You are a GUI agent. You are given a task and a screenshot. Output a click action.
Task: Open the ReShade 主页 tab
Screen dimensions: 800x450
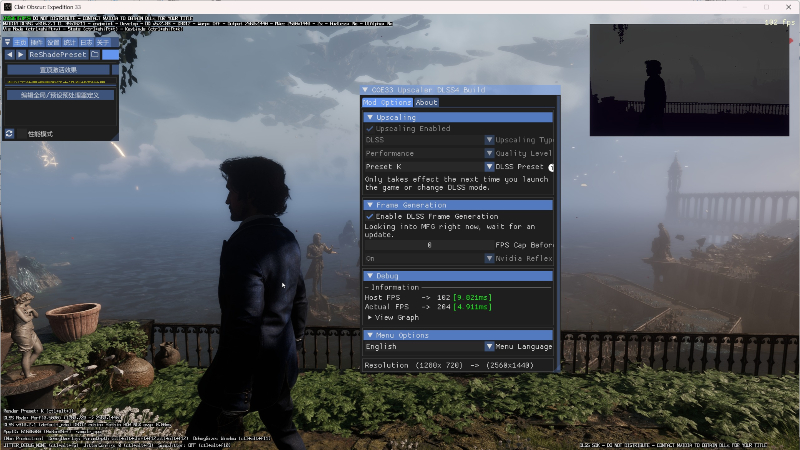click(20, 42)
